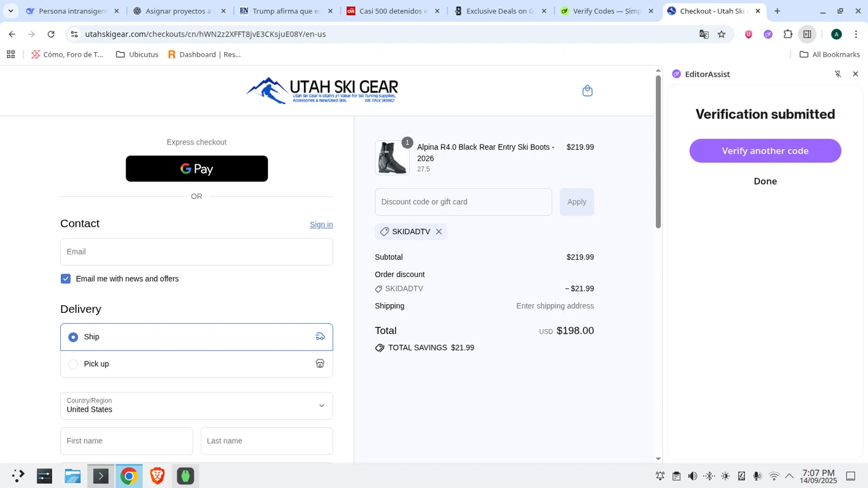Bookmark this page with the star icon
Screen dimensions: 868x488
click(722, 34)
